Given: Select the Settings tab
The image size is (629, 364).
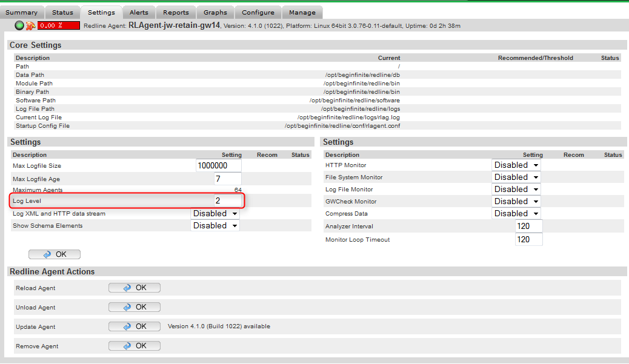Looking at the screenshot, I should tap(101, 13).
